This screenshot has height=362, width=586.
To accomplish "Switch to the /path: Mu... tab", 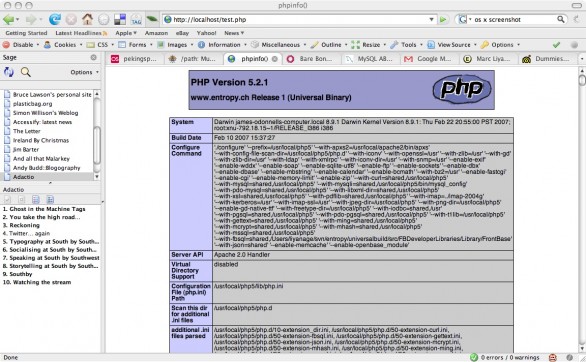I will (x=194, y=59).
